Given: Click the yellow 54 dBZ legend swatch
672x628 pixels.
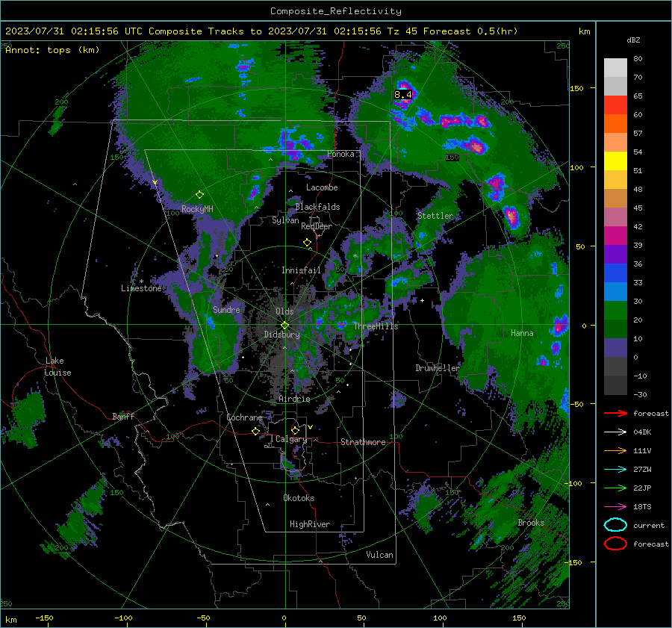Looking at the screenshot, I should click(615, 161).
